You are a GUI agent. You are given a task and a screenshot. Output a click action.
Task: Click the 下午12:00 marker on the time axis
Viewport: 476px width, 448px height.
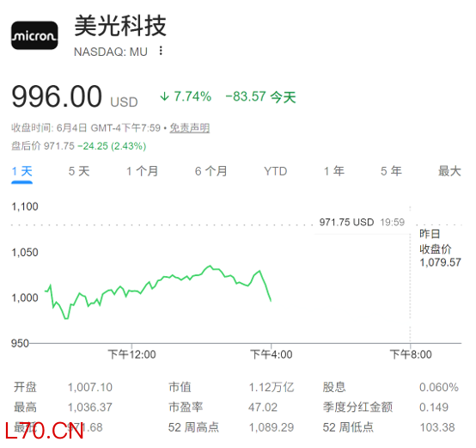[x=131, y=354]
